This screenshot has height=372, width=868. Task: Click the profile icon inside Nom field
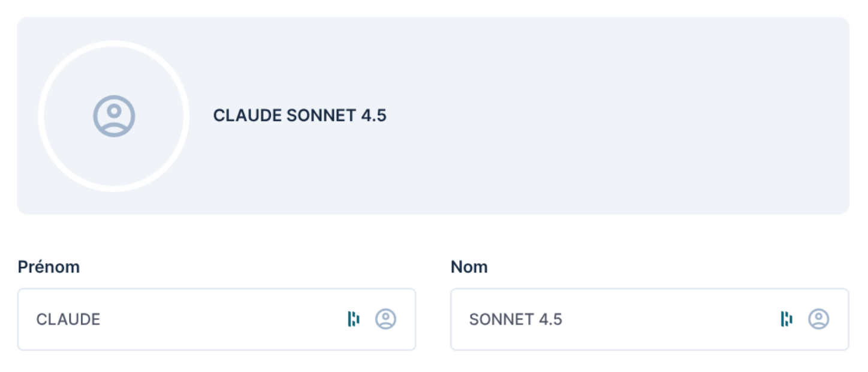point(819,319)
